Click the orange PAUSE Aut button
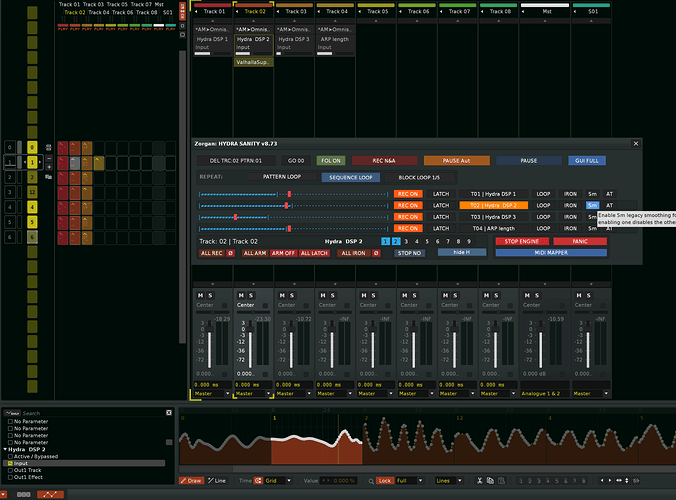 click(457, 160)
